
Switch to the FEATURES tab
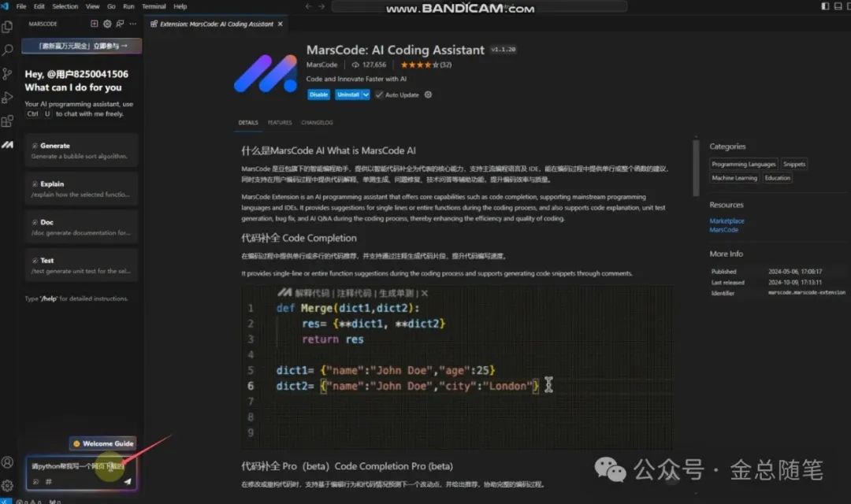tap(279, 123)
